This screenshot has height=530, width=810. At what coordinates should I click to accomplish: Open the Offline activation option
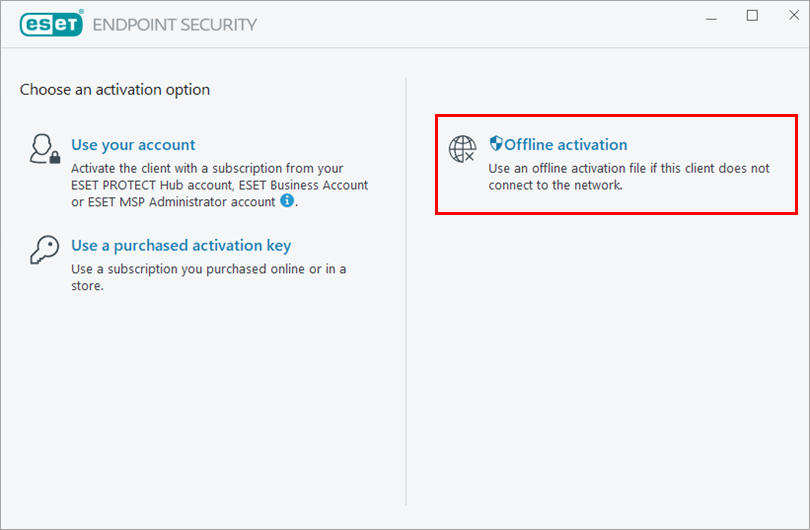[x=566, y=145]
